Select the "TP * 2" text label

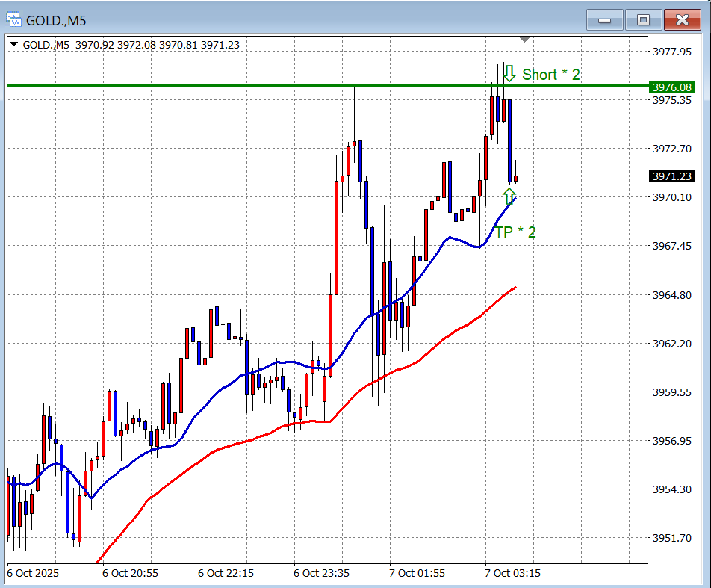[515, 232]
